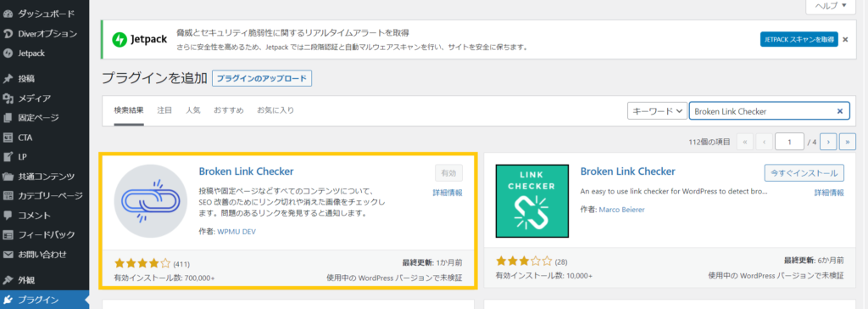Open Broken Link Checker title by Marco Beierer
This screenshot has height=309, width=868.
point(628,171)
